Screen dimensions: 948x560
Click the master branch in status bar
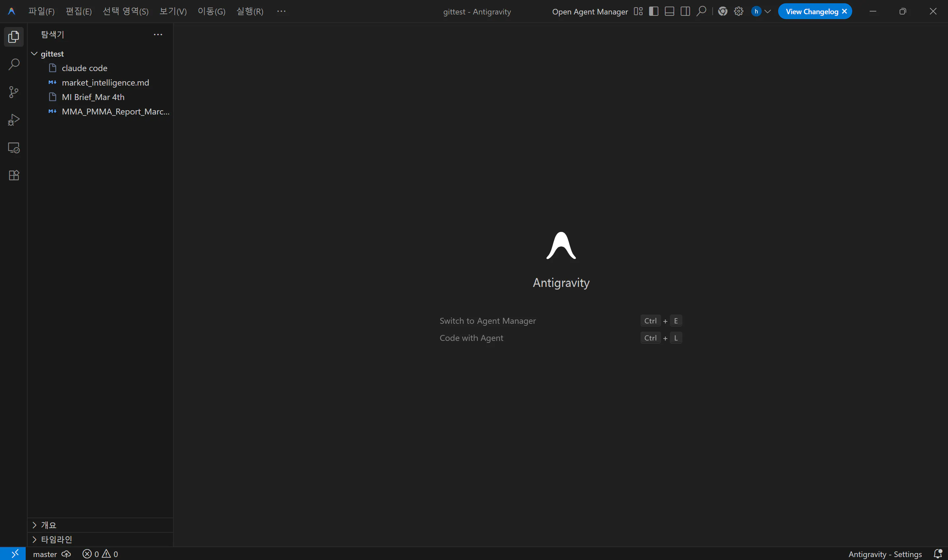coord(45,554)
